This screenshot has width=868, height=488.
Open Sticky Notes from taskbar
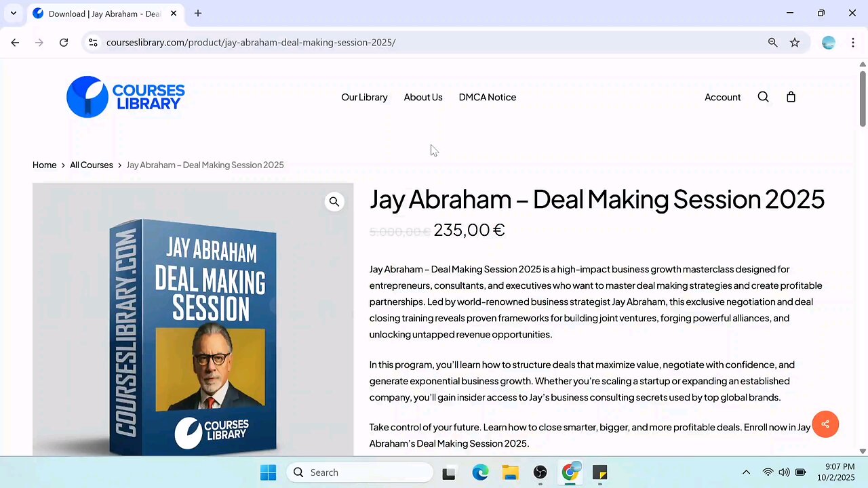(600, 472)
